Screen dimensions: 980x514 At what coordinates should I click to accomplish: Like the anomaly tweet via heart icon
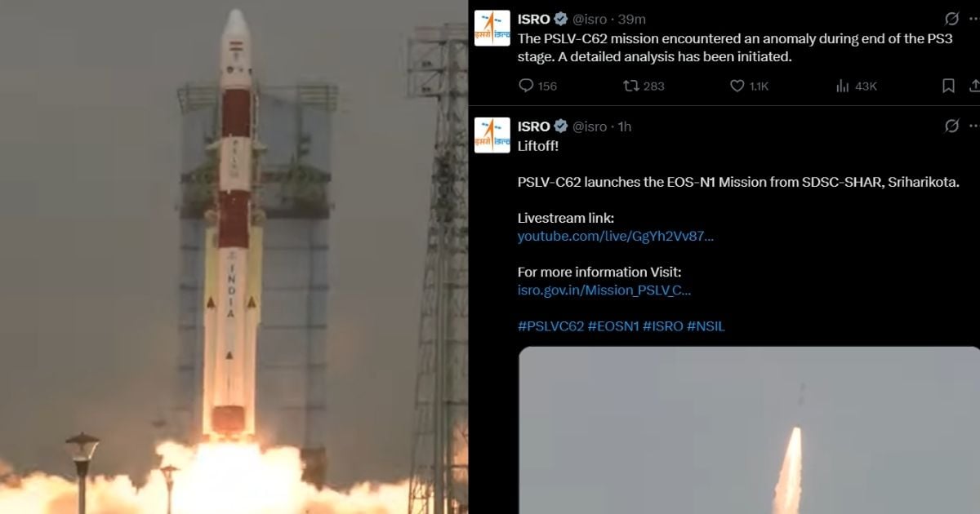click(x=737, y=86)
